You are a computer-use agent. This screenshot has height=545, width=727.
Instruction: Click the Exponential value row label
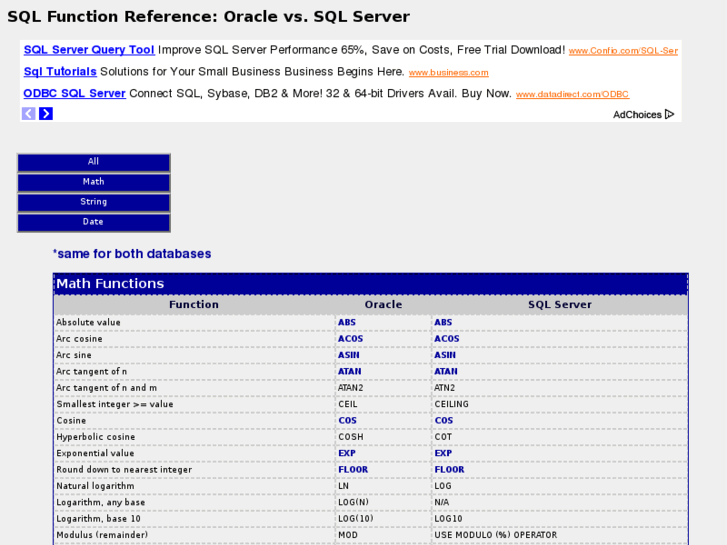pyautogui.click(x=95, y=453)
